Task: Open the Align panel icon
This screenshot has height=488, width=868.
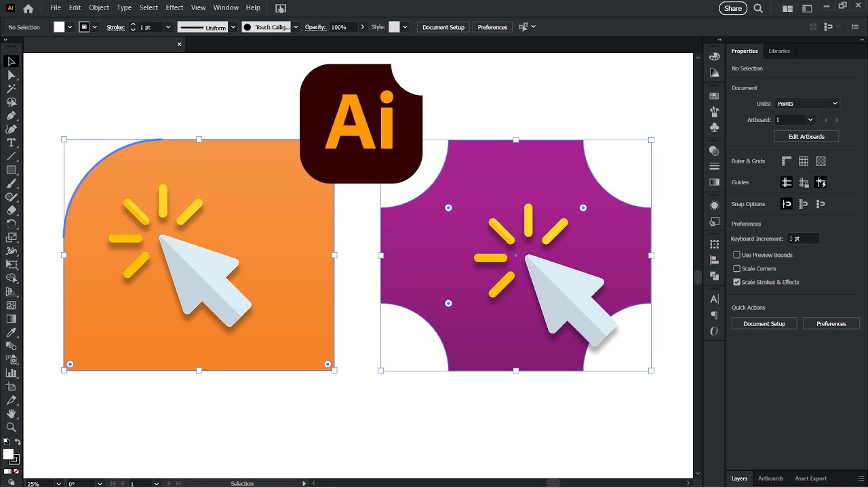Action: click(x=714, y=260)
